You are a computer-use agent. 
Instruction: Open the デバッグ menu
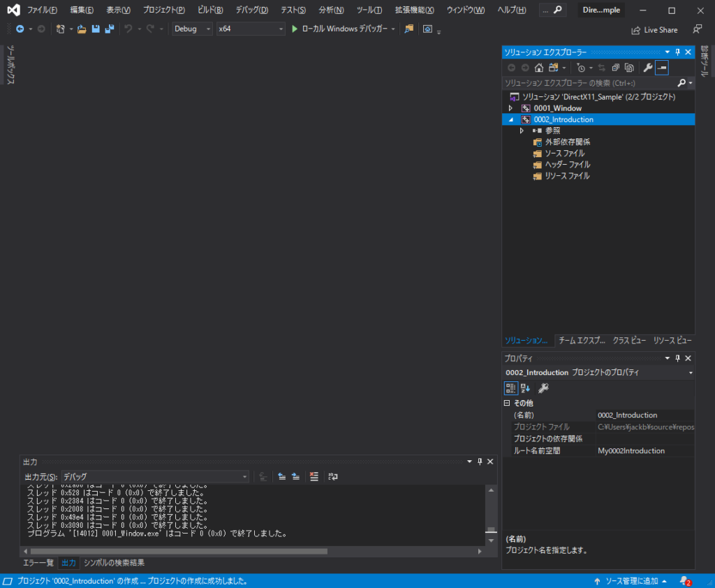tap(253, 10)
